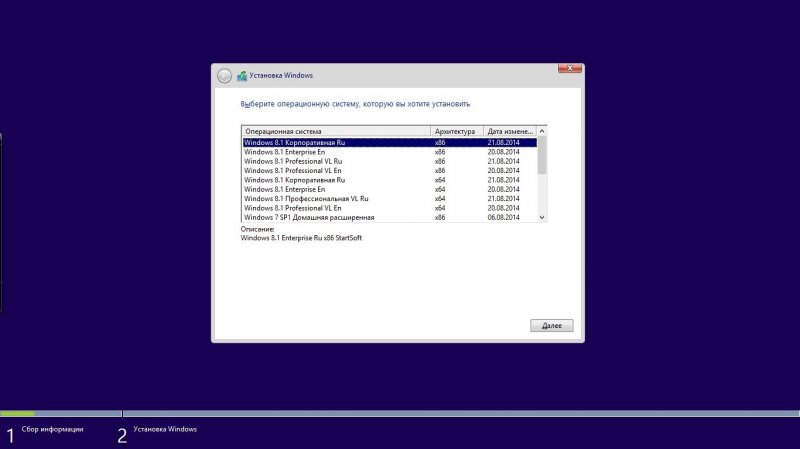Image resolution: width=800 pixels, height=449 pixels.
Task: Select Windows 8.1 Professional VL En x64
Action: pyautogui.click(x=390, y=208)
